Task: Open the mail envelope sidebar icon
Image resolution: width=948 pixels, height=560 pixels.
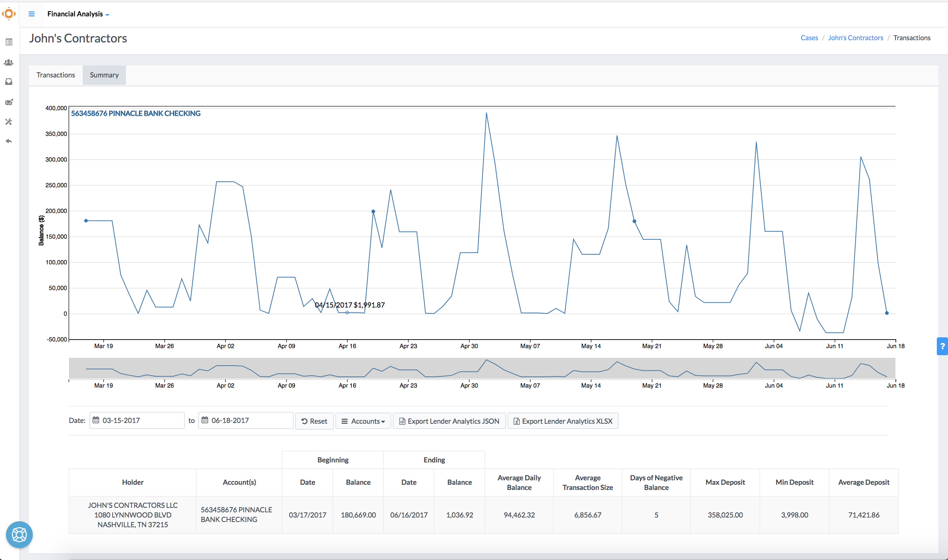Action: pyautogui.click(x=9, y=102)
